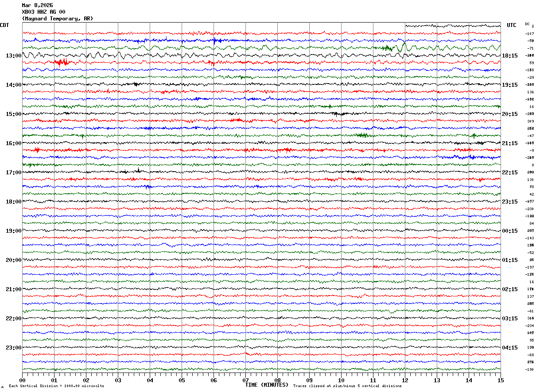Select the 23:15 UTC time label
Viewport: 536px width, 392px height.
[x=510, y=202]
